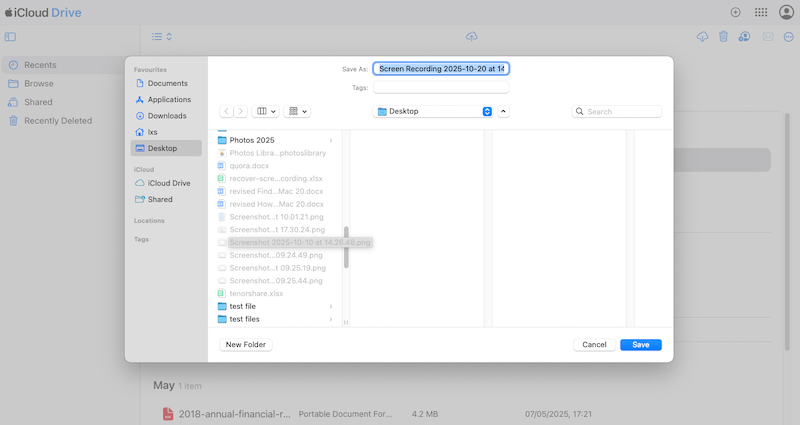Screen dimensions: 800x425
Task: Select Shared under iCloud in dialog
Action: (x=160, y=199)
